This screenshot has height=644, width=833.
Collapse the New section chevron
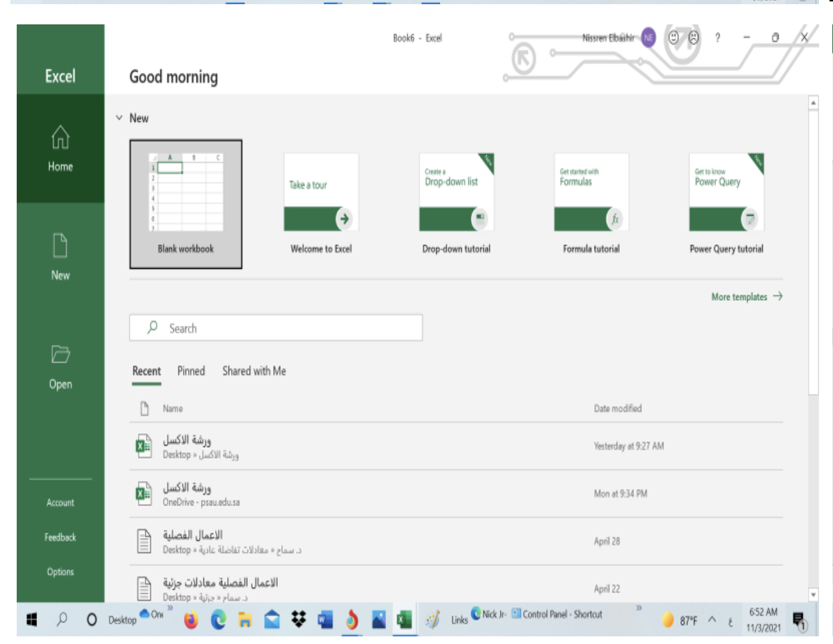pyautogui.click(x=119, y=118)
